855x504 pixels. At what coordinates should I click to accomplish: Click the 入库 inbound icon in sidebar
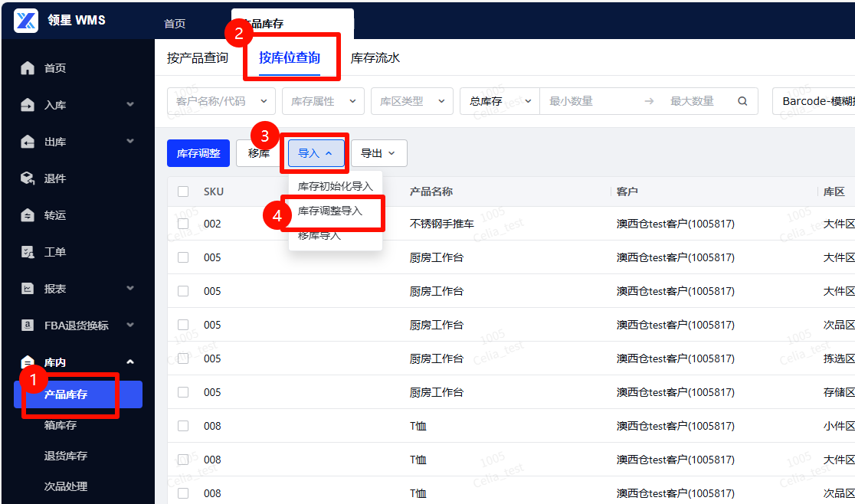click(x=28, y=105)
